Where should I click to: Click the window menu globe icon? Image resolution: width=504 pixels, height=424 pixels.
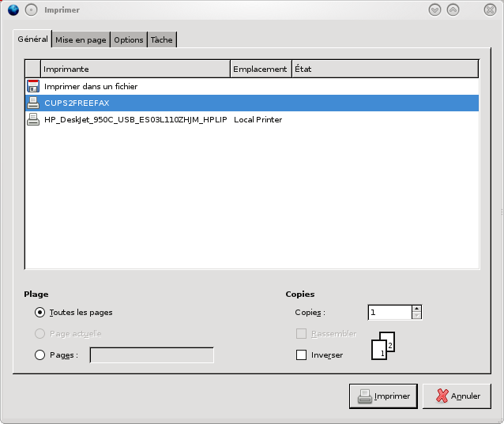[13, 9]
